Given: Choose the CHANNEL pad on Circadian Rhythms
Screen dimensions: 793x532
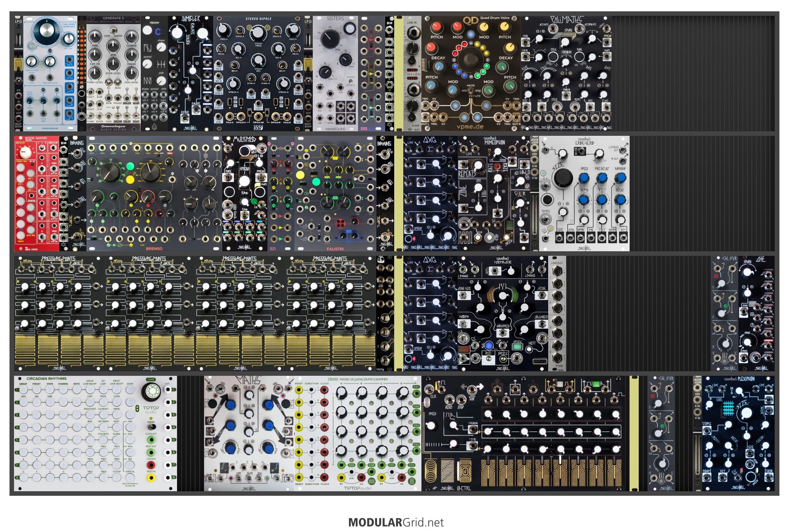Looking at the screenshot, I should (64, 390).
